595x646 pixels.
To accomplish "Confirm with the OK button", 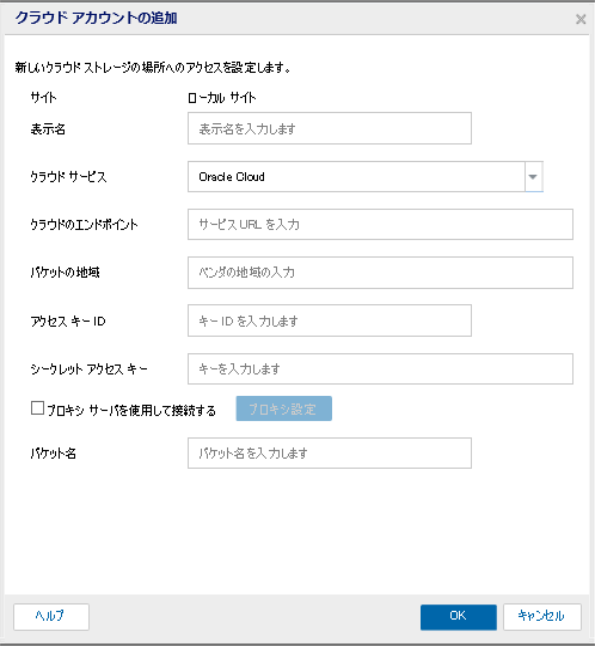I will tap(458, 617).
